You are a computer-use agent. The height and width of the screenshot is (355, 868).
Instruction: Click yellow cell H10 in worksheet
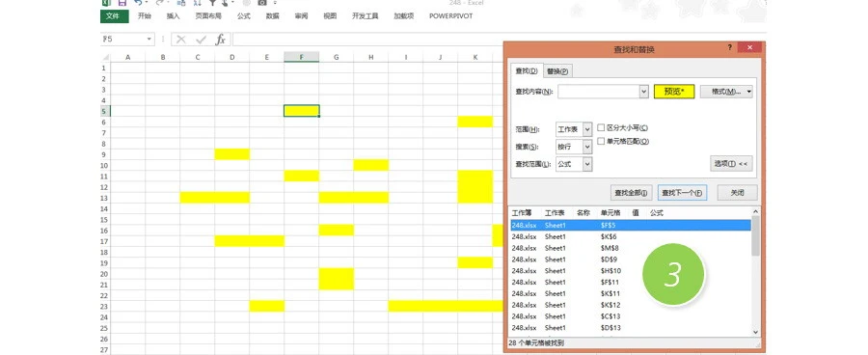(371, 165)
